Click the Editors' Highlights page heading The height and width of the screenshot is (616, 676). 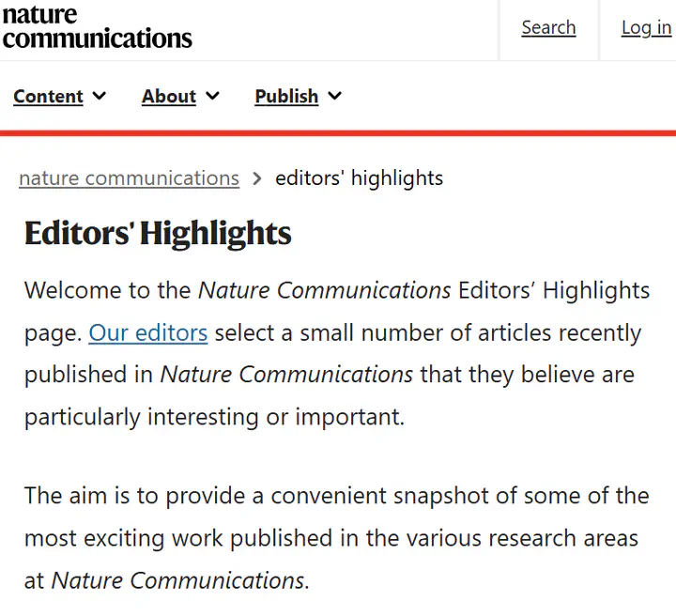[x=158, y=233]
